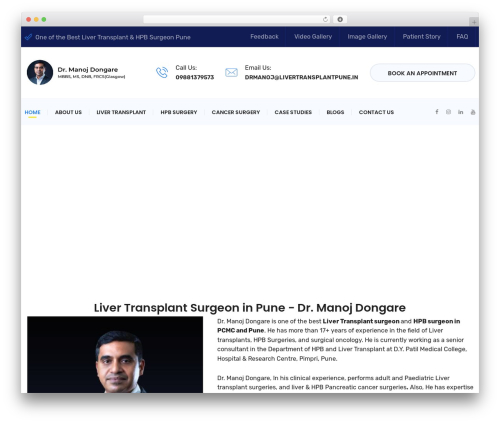The image size is (500, 423).
Task: Click the 'Call Us:' label
Action: pos(186,68)
